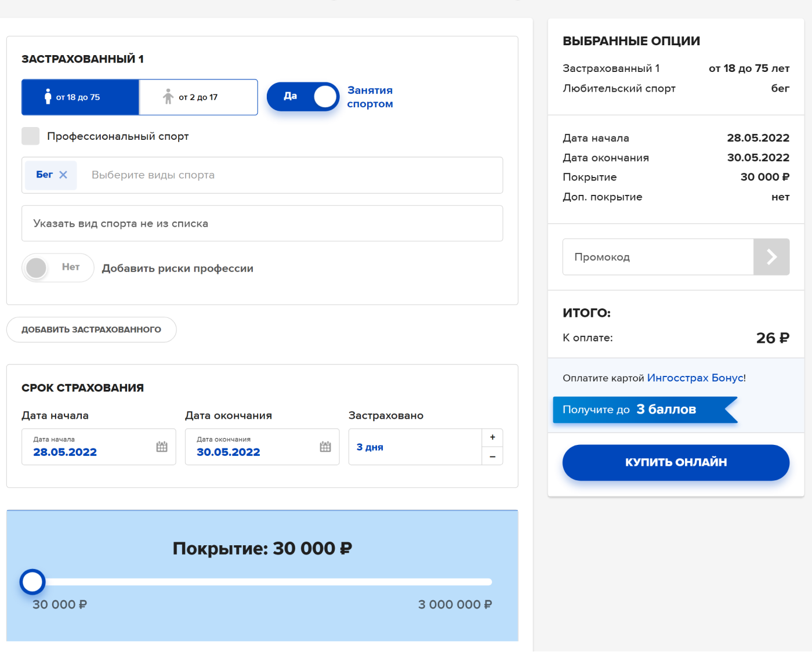The width and height of the screenshot is (812, 652).
Task: Open the end date calendar icon
Action: 325,447
